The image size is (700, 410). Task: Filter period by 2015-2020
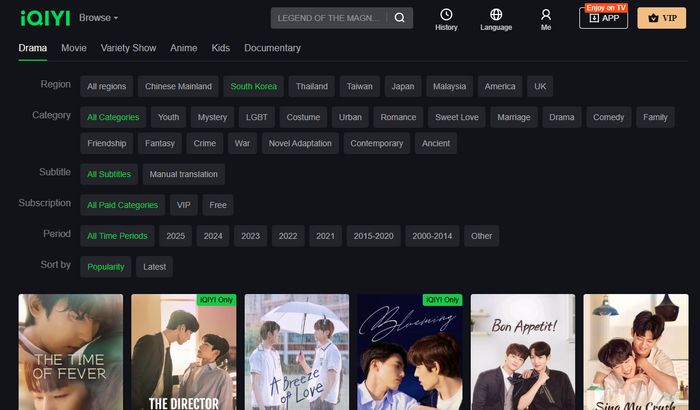tap(374, 236)
